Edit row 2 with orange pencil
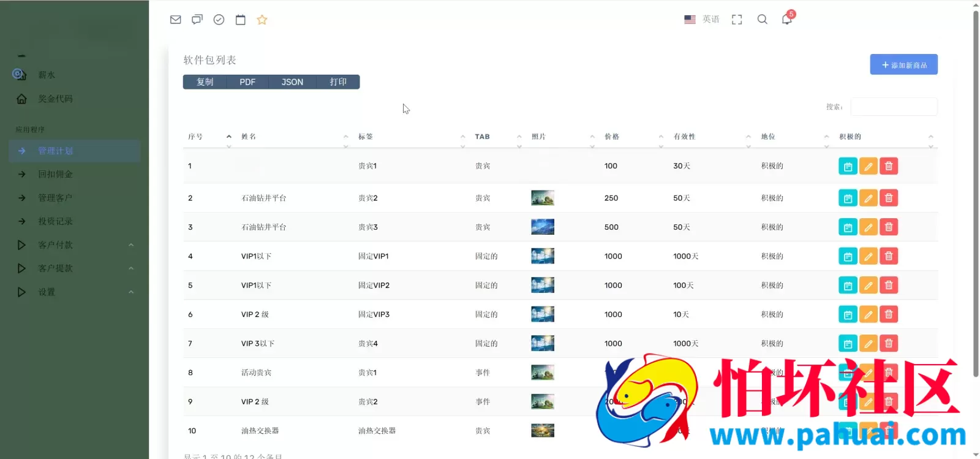Screen dimensions: 980x459 click(869, 198)
